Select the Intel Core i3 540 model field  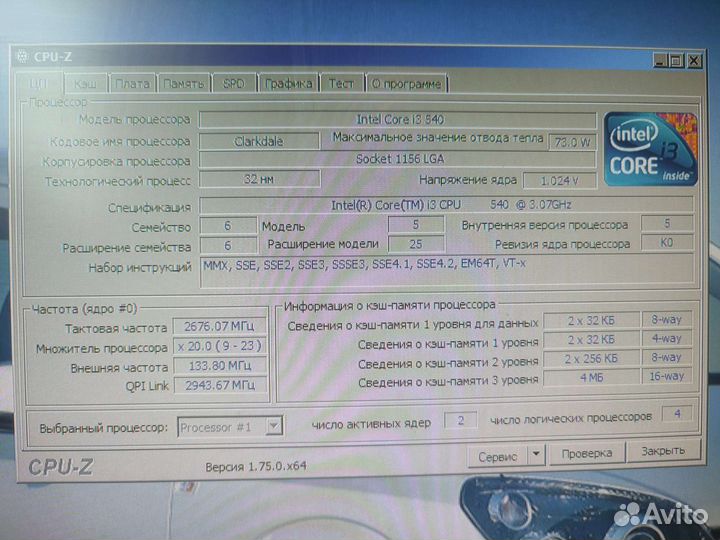click(398, 120)
